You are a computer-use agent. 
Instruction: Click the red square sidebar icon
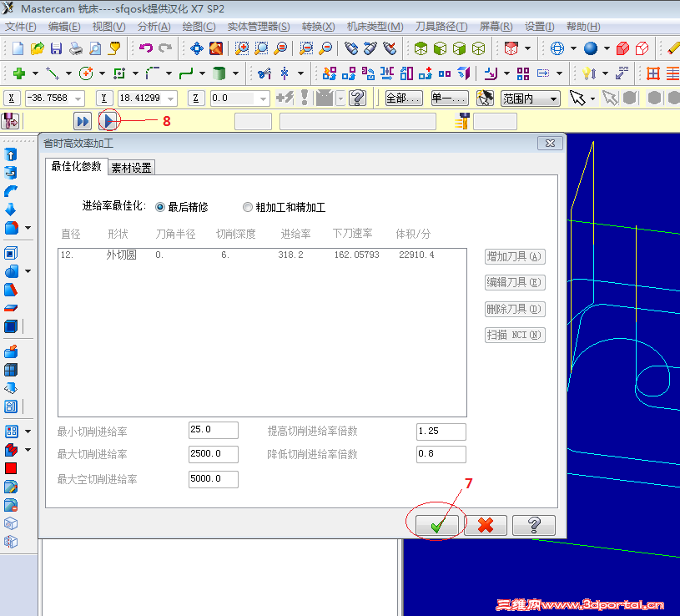(10, 468)
